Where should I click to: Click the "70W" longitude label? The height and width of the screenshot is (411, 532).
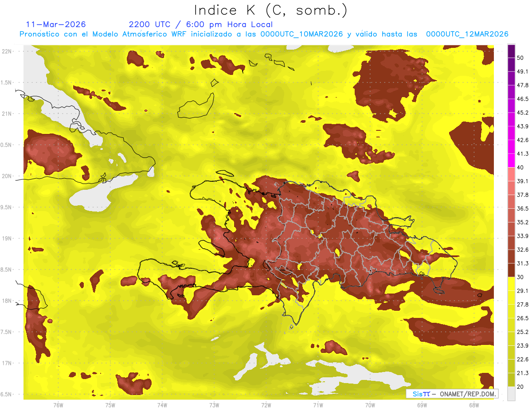pyautogui.click(x=370, y=405)
